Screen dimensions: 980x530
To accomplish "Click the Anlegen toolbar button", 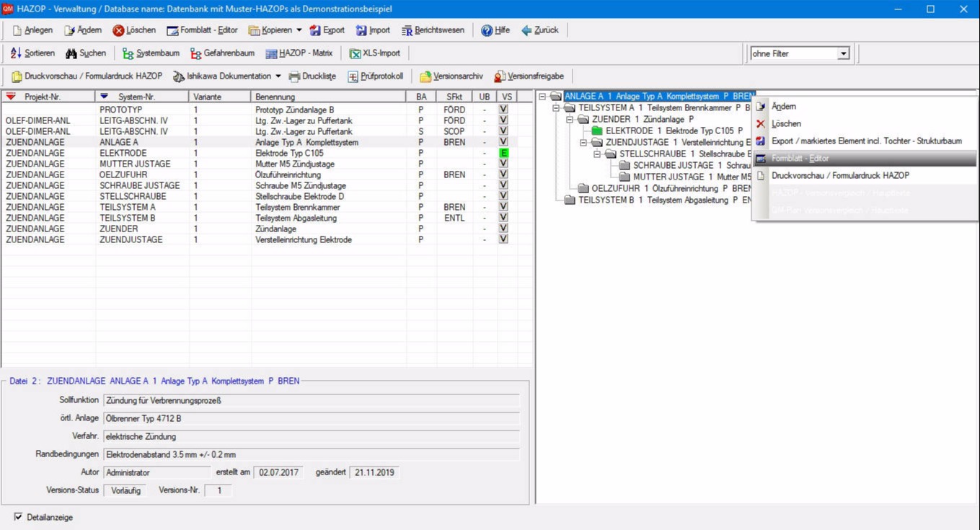I will [33, 30].
